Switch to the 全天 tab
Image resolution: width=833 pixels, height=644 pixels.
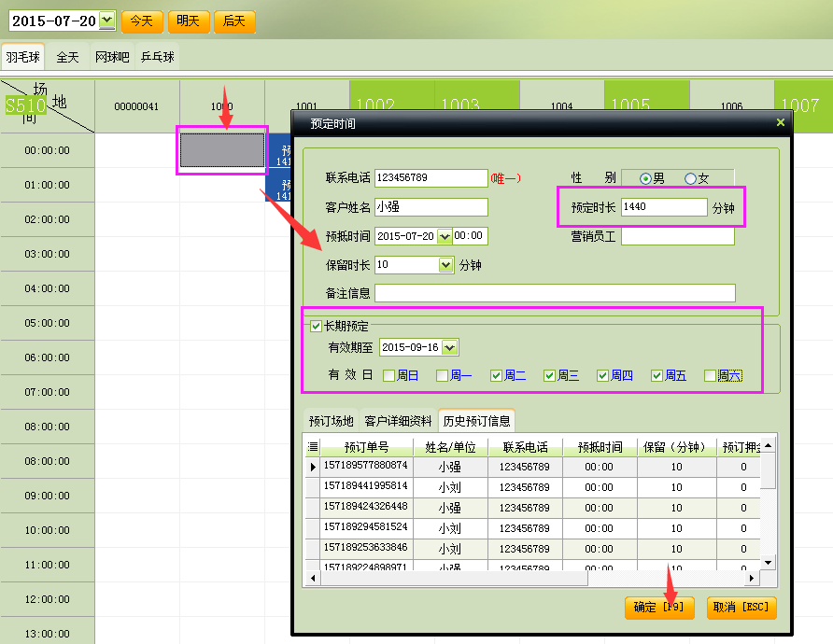(67, 57)
